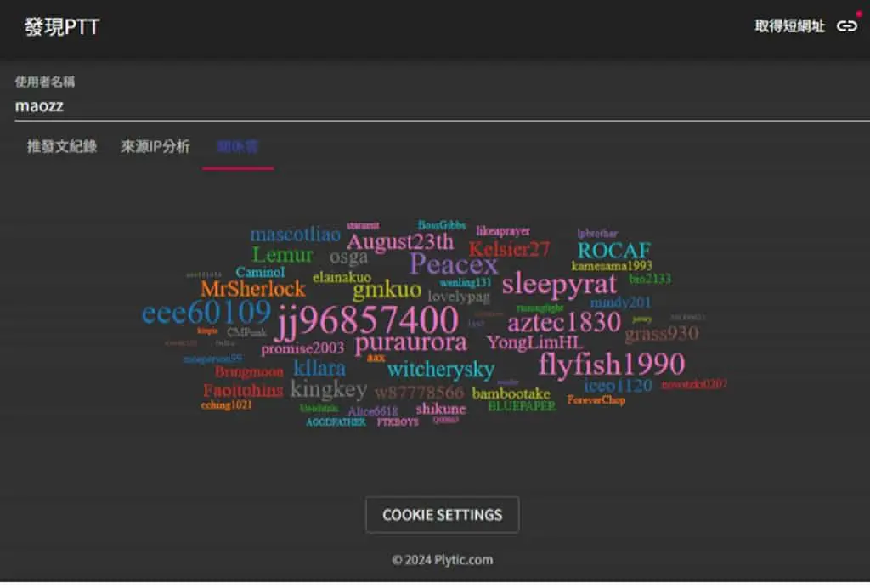Click puraurora in the word cloud
The image size is (870, 588).
pyautogui.click(x=411, y=343)
